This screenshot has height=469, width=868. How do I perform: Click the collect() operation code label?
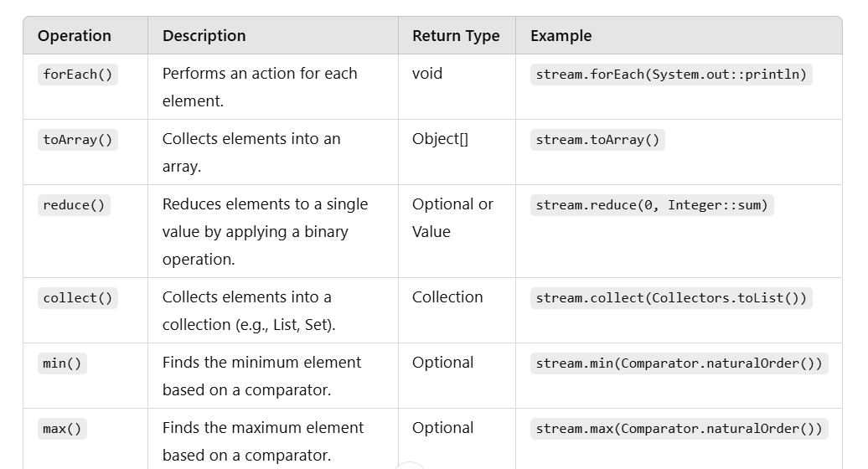click(78, 298)
